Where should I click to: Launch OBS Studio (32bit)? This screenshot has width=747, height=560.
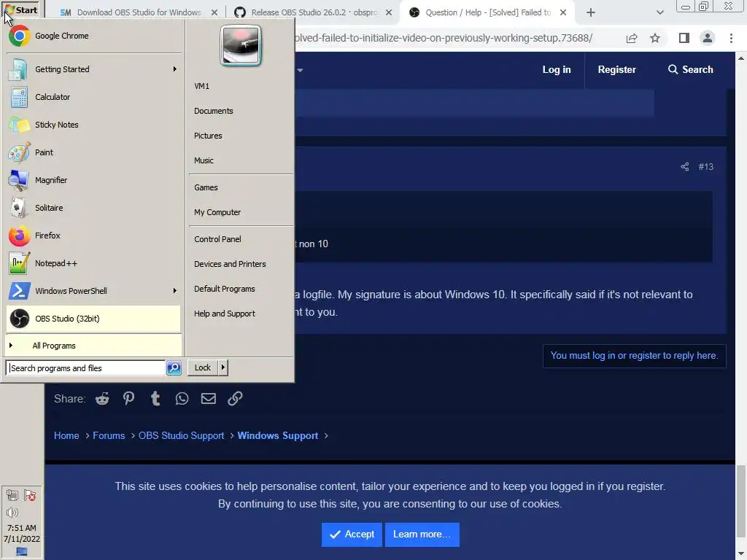pyautogui.click(x=93, y=319)
